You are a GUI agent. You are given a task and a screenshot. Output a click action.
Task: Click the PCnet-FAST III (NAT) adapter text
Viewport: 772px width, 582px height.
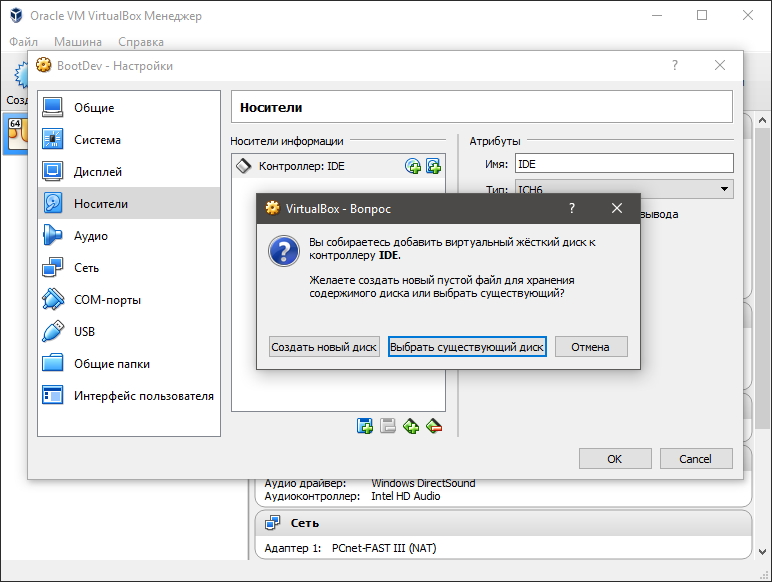click(x=384, y=548)
